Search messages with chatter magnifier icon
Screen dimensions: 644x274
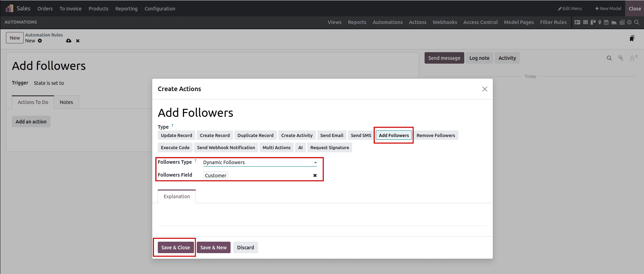609,58
